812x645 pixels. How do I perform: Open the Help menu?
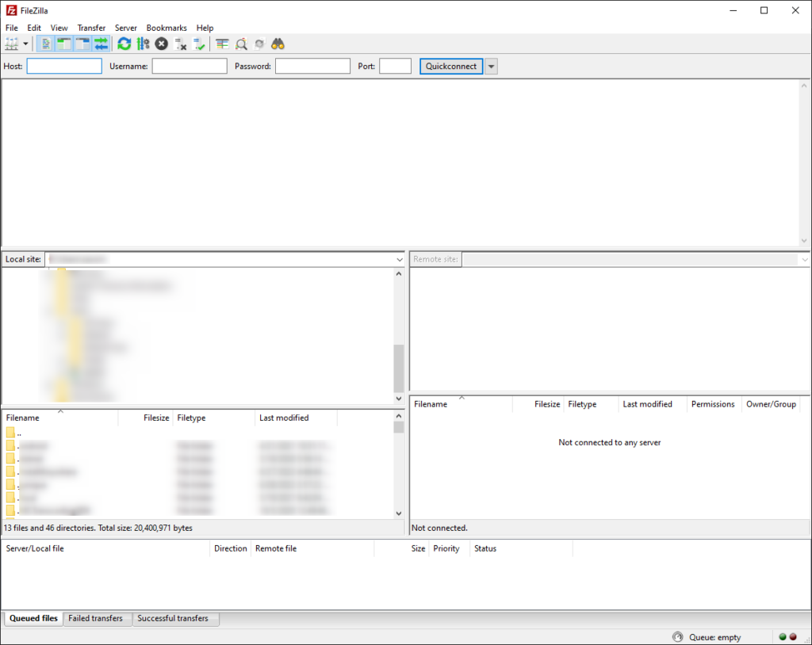pos(205,28)
